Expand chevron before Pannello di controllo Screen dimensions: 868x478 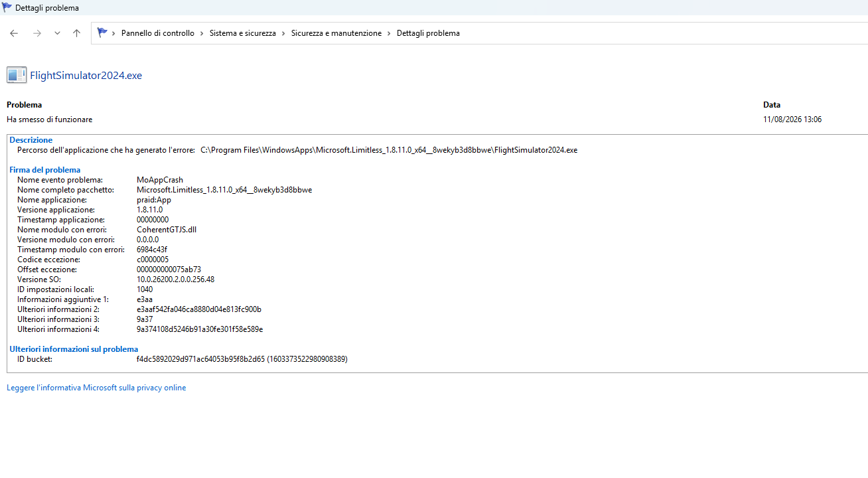tap(114, 33)
